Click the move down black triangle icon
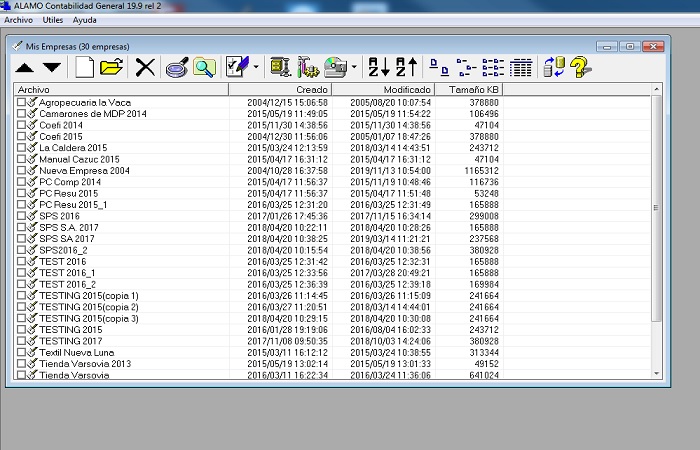Screen dimensions: 700x450 tap(52, 67)
